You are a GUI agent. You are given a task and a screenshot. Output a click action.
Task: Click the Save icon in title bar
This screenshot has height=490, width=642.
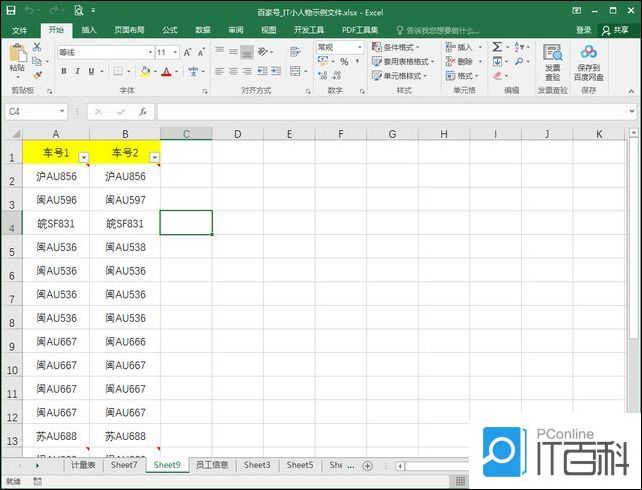pyautogui.click(x=11, y=11)
